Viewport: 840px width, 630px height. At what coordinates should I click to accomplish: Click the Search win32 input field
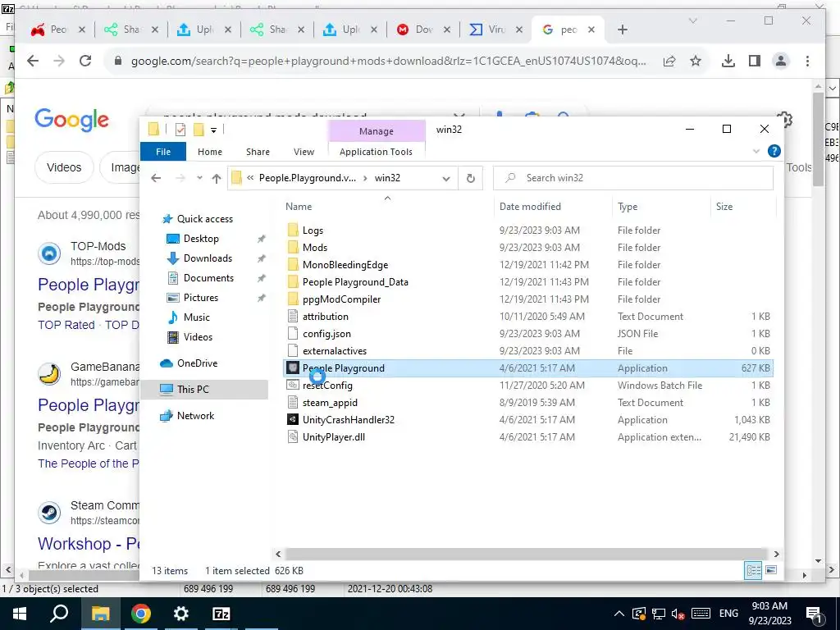[x=632, y=178]
